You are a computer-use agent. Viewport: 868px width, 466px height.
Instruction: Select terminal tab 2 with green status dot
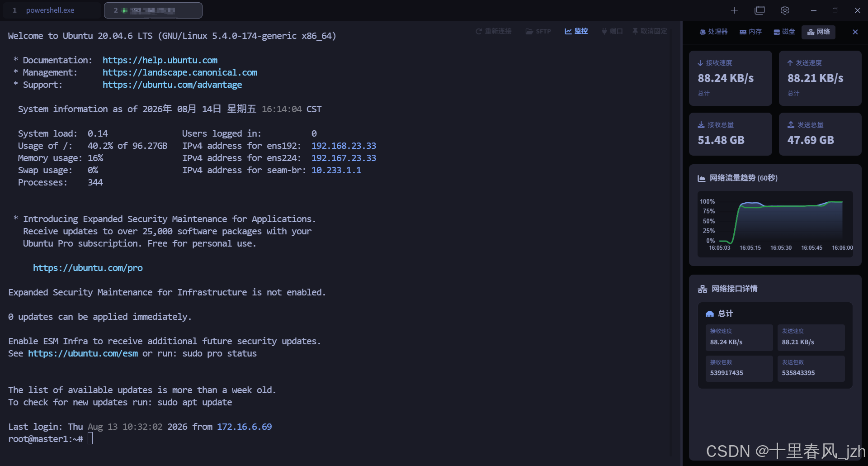click(x=153, y=10)
